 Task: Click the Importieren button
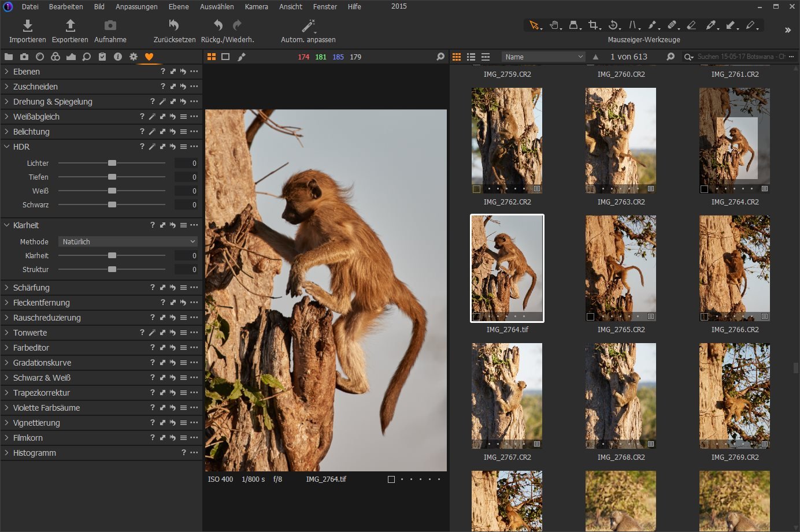[27, 31]
